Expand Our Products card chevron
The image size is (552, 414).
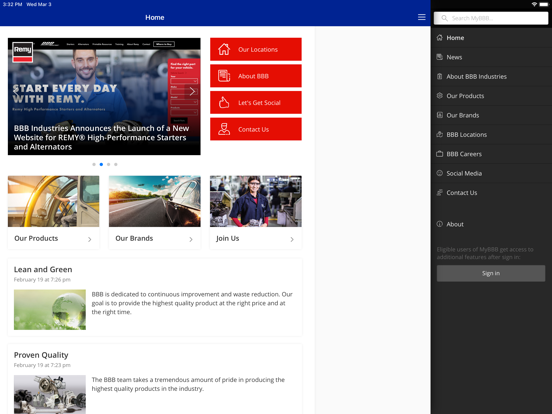(x=90, y=239)
